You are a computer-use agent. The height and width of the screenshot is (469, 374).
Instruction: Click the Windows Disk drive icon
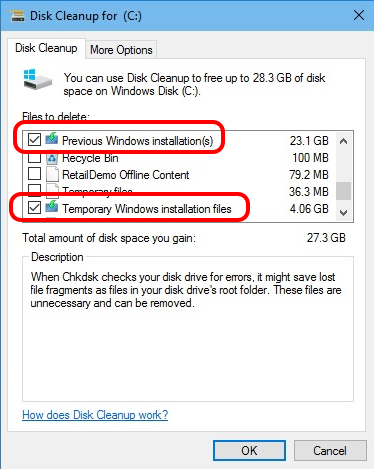tap(38, 79)
